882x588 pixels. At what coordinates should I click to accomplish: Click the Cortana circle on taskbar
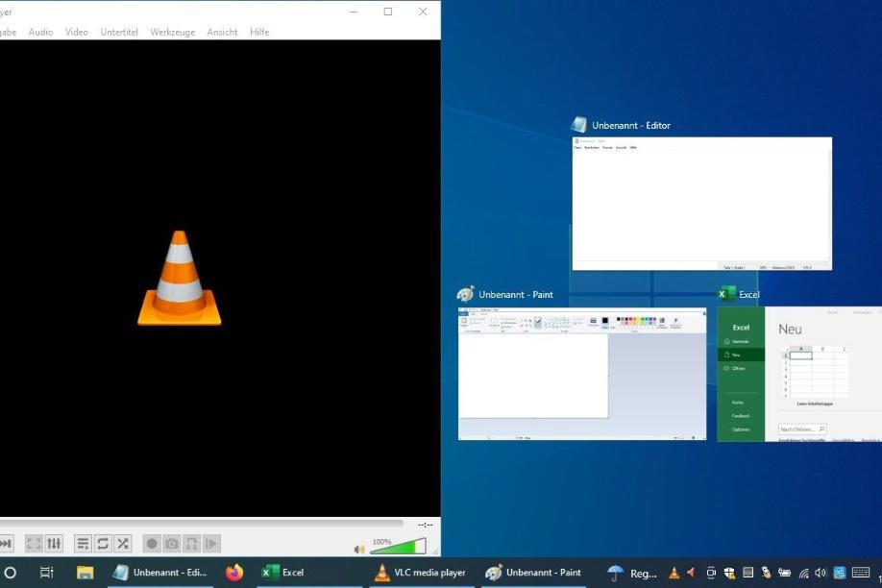click(x=11, y=573)
